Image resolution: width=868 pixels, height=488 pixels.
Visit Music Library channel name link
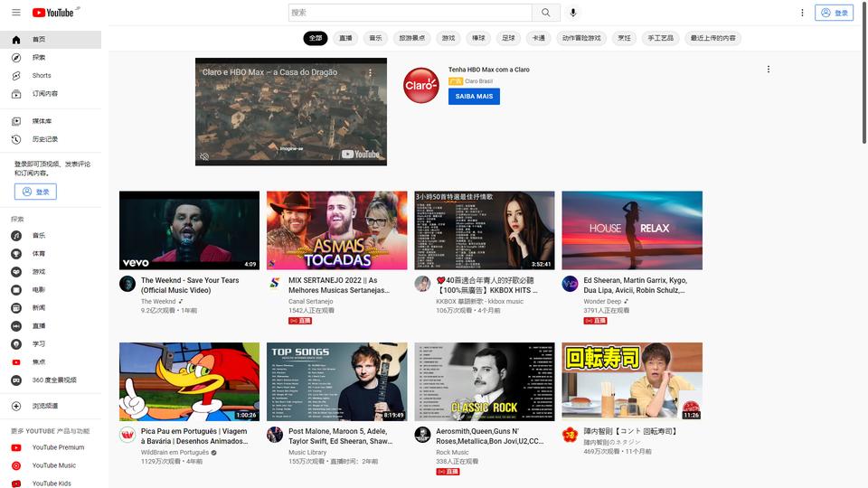(307, 453)
